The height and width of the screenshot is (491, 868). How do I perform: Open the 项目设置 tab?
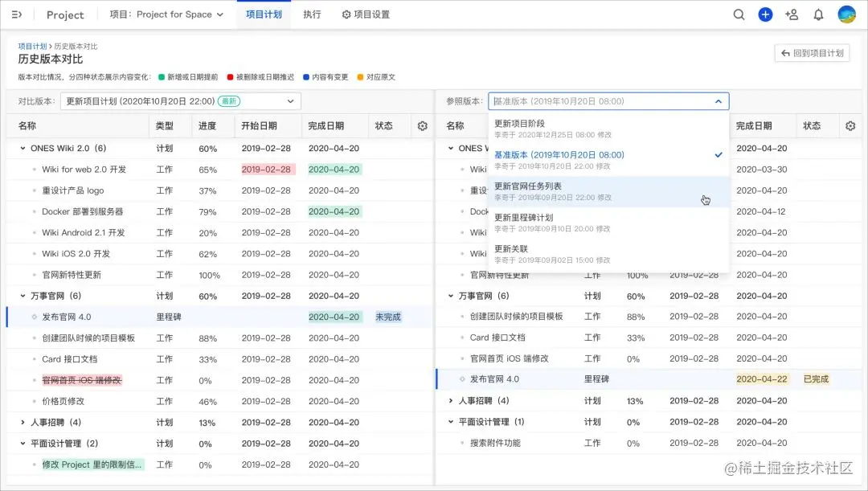[366, 14]
